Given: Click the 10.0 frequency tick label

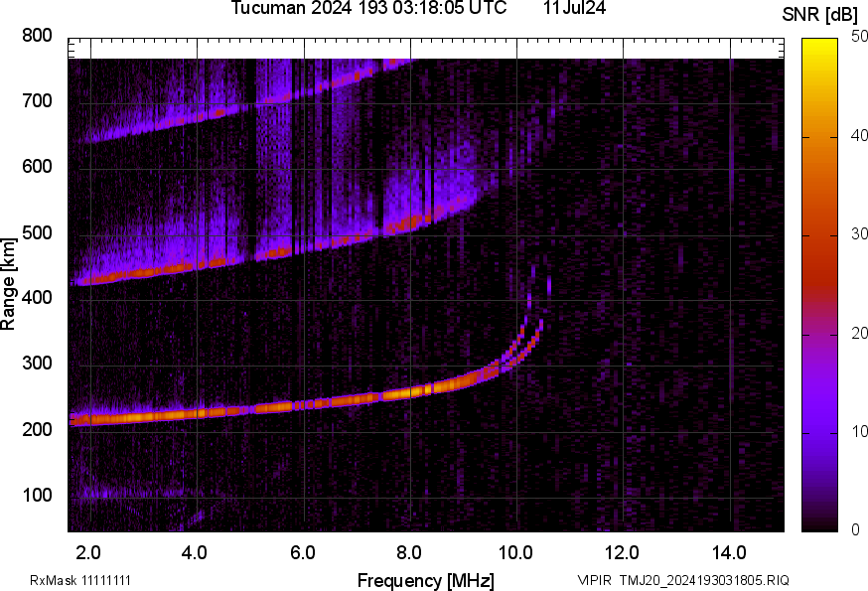Looking at the screenshot, I should coord(515,552).
